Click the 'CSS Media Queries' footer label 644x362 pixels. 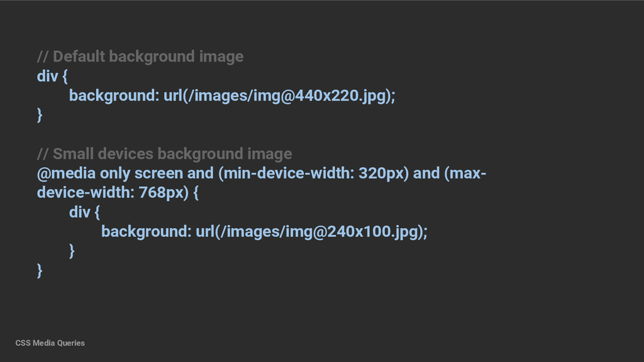50,343
